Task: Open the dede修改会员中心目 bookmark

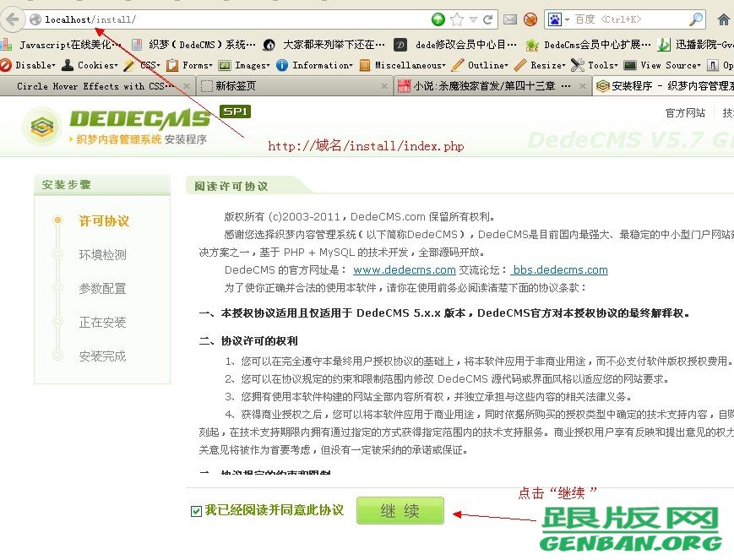Action: tap(455, 45)
